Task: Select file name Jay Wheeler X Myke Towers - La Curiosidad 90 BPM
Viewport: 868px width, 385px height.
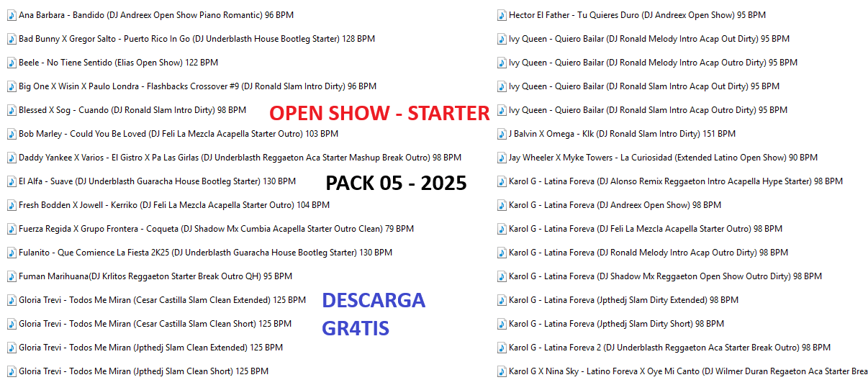Action: coord(663,158)
